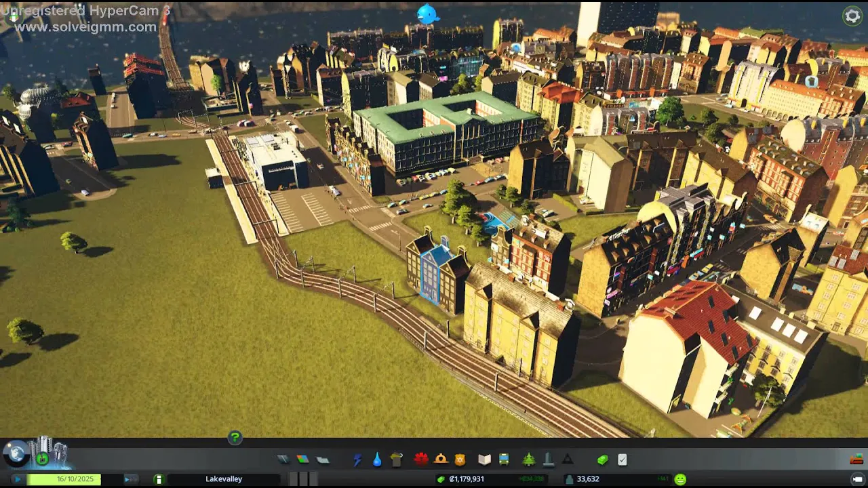Open the Zoning tool menu
The image size is (868, 488).
[302, 460]
